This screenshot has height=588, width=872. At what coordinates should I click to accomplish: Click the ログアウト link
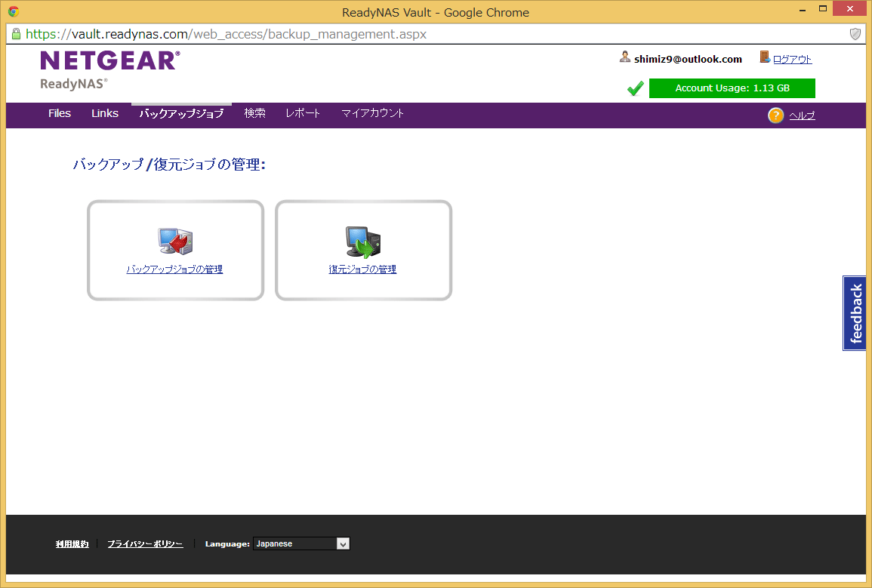792,60
